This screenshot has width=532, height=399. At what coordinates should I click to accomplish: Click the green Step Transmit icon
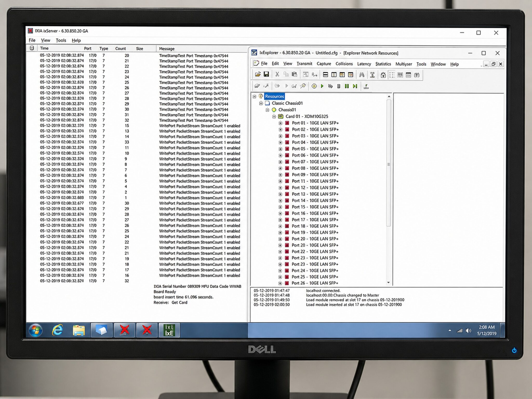coord(355,86)
